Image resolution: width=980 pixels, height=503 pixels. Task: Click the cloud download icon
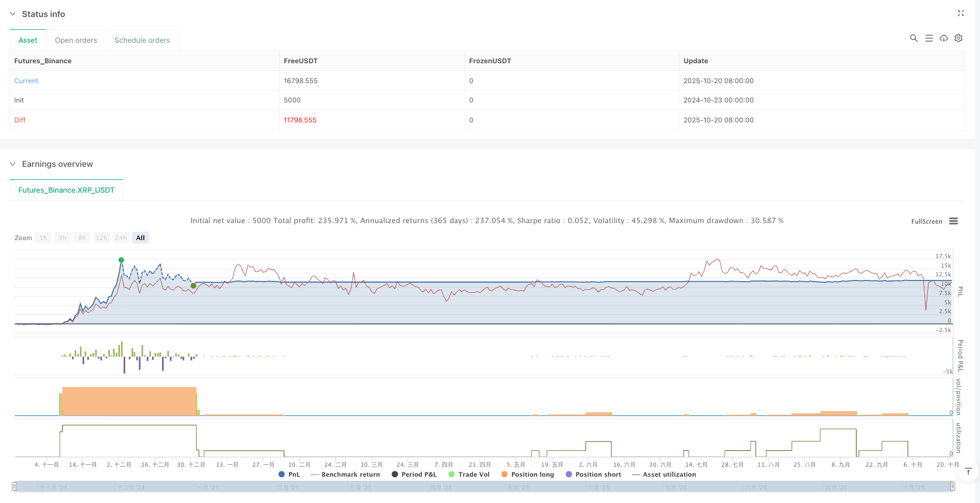[x=944, y=38]
